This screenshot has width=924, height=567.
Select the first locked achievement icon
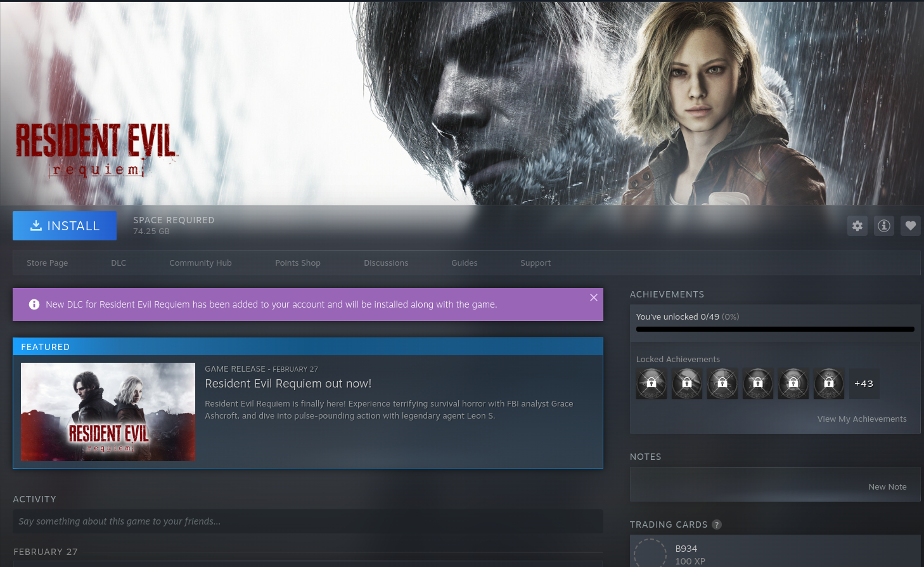[x=651, y=384]
